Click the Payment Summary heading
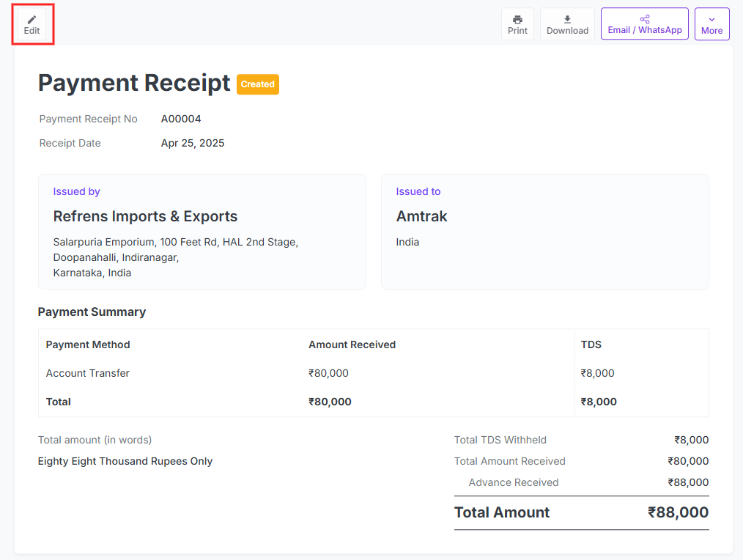 click(92, 312)
